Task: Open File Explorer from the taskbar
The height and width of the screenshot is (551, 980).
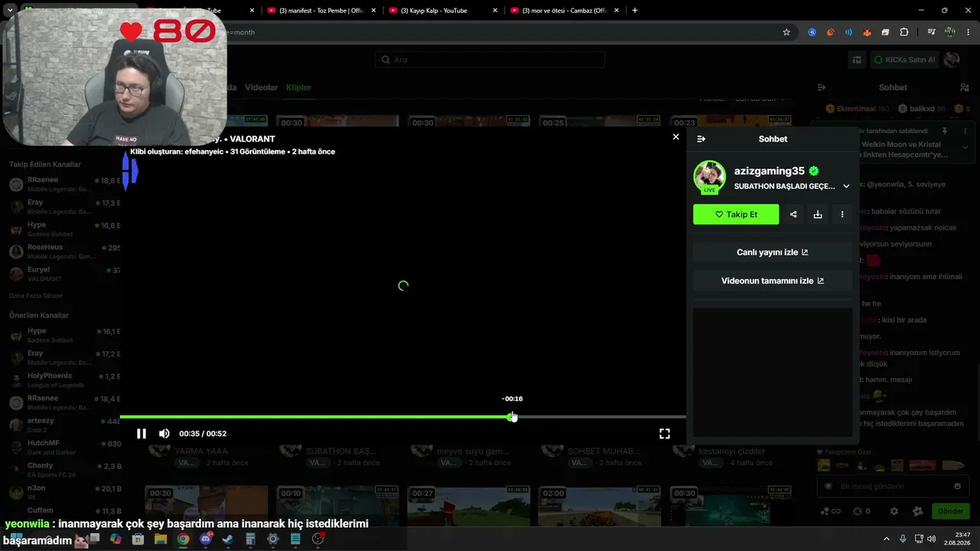Action: click(161, 539)
